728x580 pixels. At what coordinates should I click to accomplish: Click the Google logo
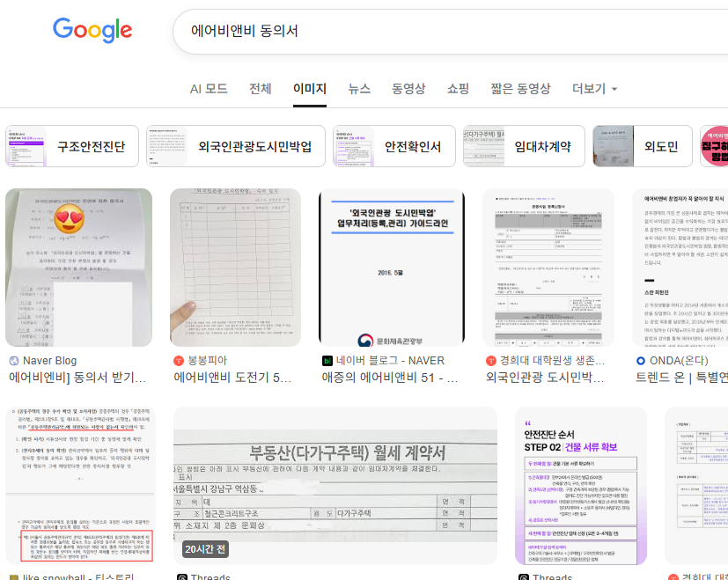pyautogui.click(x=92, y=31)
